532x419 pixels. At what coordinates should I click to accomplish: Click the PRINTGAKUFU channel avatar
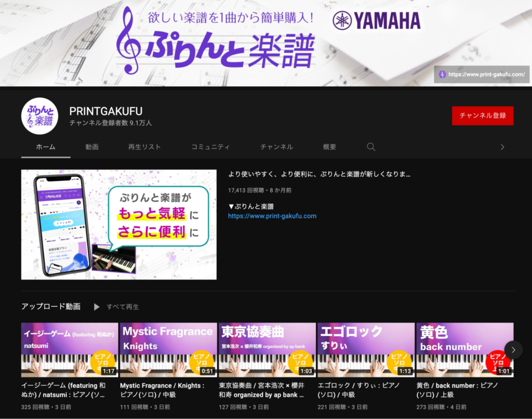pos(39,116)
